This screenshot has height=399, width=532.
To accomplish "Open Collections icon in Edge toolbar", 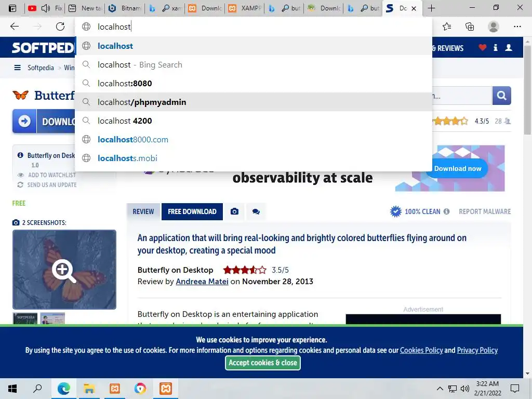I will pos(470,26).
